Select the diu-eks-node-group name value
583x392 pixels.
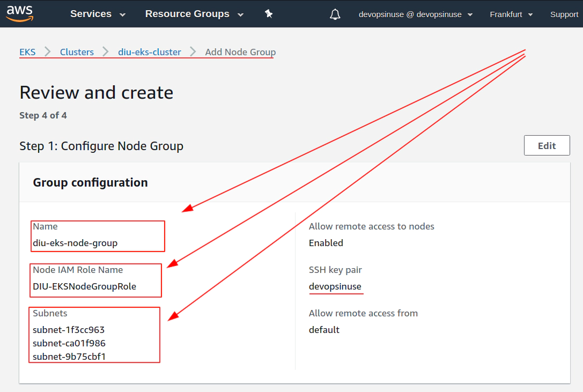coord(75,243)
